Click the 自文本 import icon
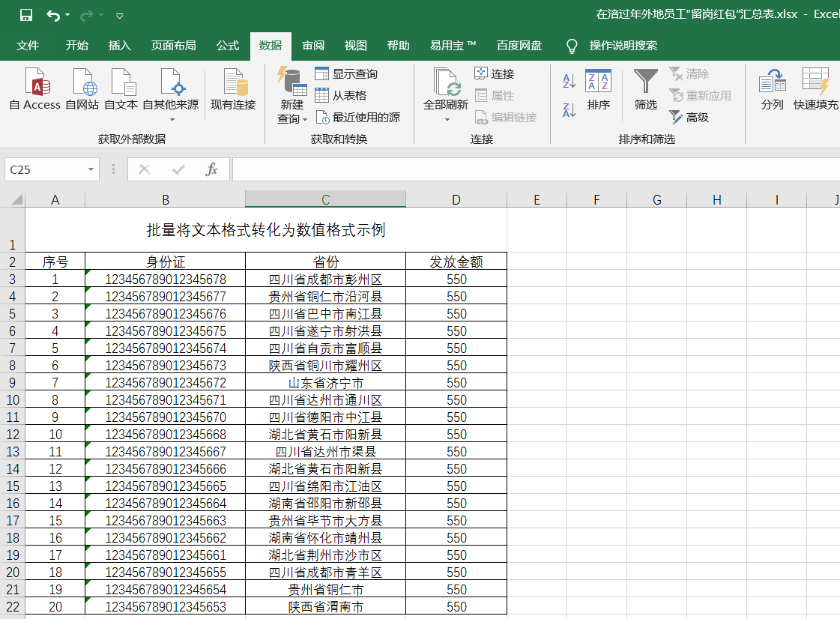The height and width of the screenshot is (619, 840). tap(121, 89)
